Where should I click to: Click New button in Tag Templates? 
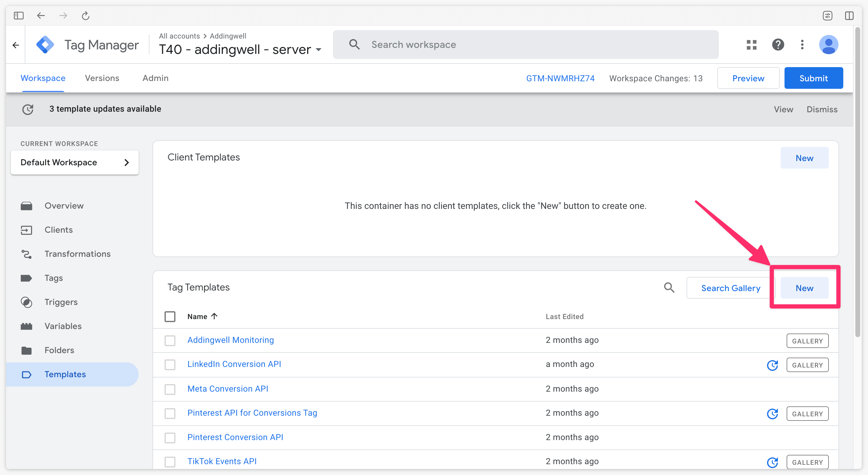[804, 287]
